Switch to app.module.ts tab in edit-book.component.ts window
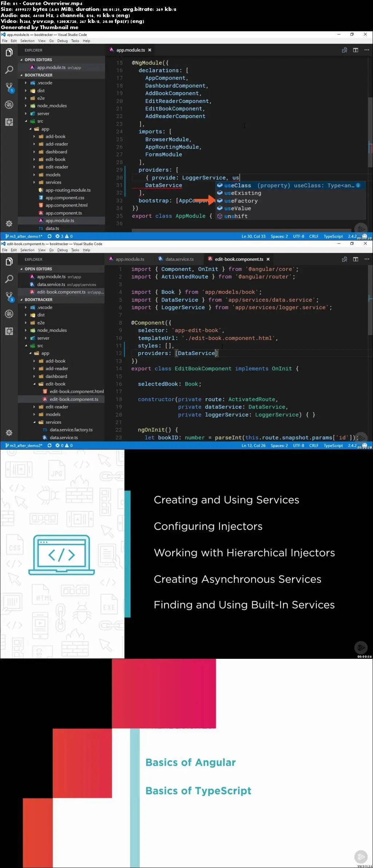 [130, 259]
